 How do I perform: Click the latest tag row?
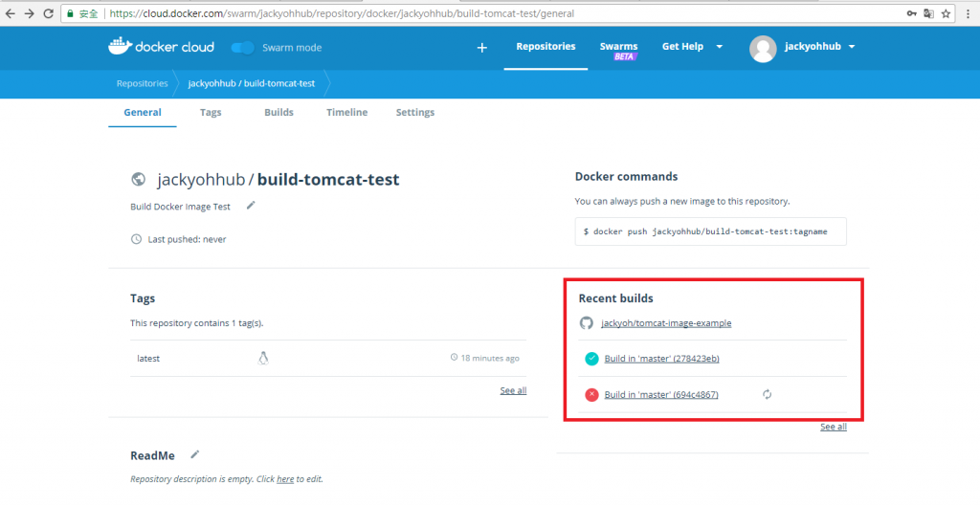pyautogui.click(x=328, y=358)
